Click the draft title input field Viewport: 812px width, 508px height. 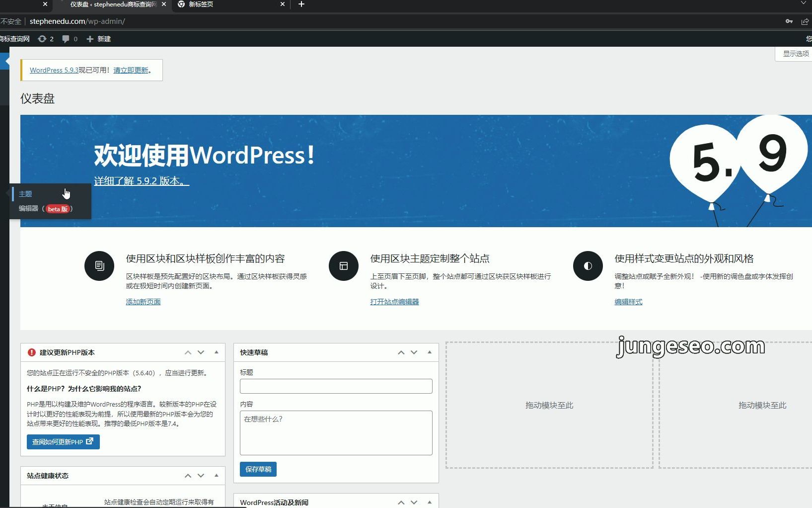(336, 386)
